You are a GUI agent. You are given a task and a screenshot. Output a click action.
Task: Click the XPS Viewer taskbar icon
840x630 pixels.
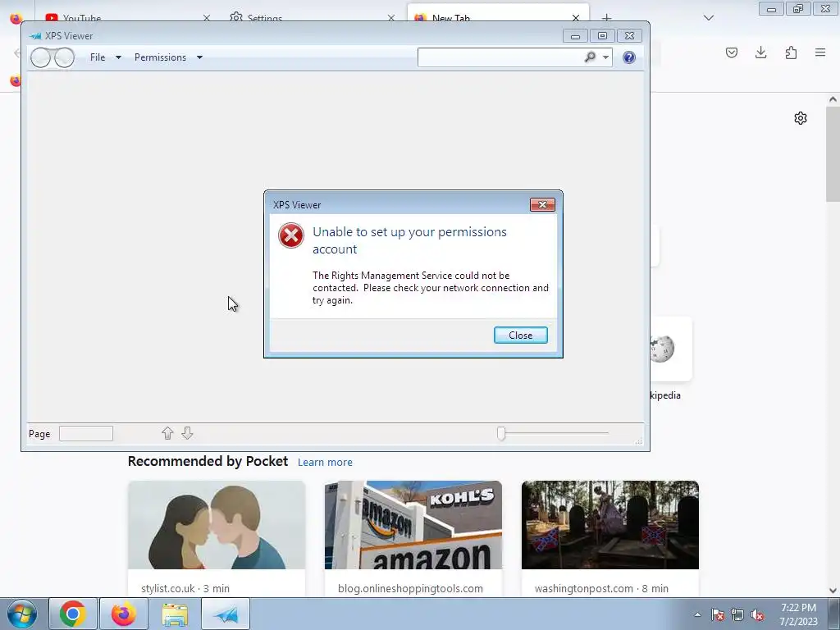226,614
